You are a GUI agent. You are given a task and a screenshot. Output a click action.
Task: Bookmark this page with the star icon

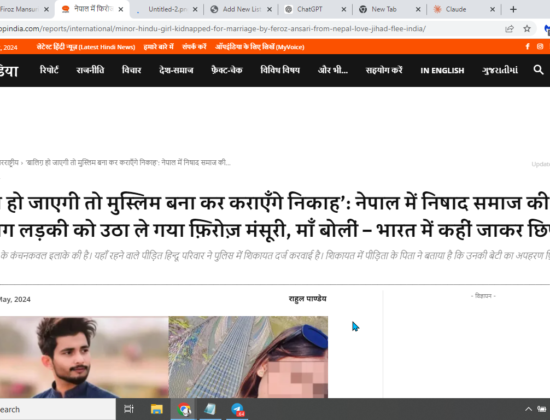[x=527, y=29]
